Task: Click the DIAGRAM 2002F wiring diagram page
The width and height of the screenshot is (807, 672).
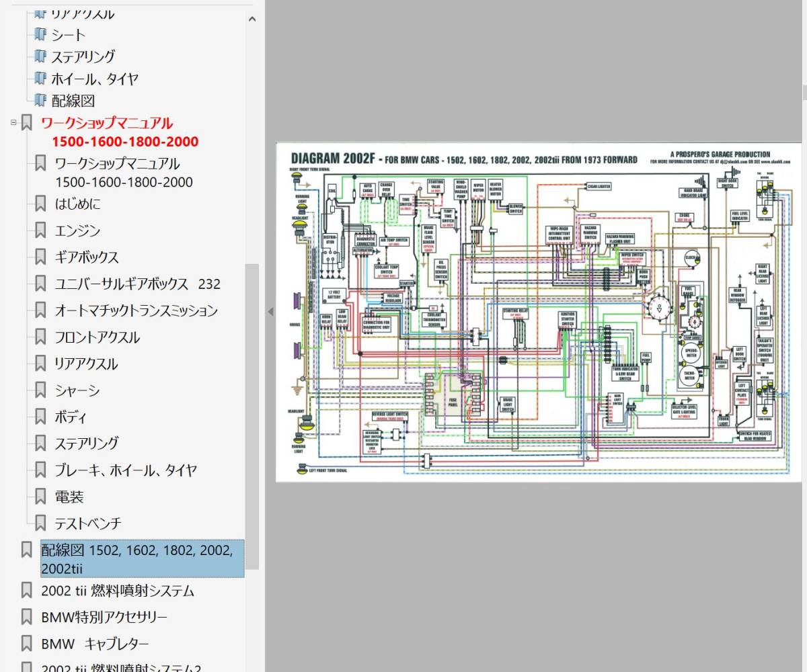Action: point(539,312)
